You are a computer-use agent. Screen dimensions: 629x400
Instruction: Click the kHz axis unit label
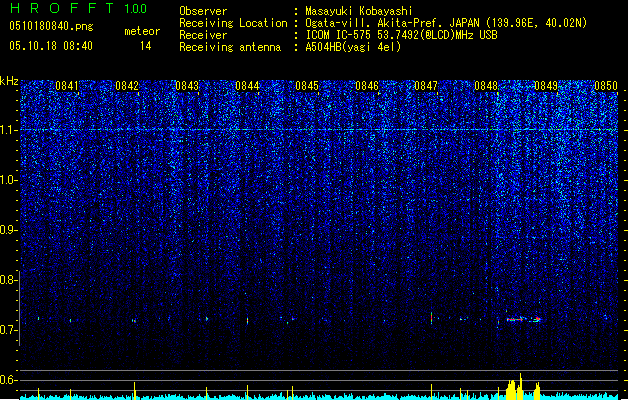pos(9,81)
